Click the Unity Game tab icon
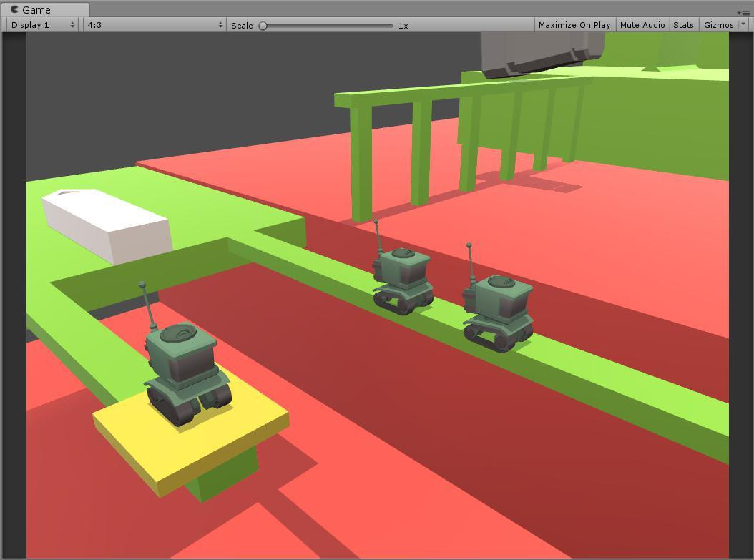Viewport: 754px width, 560px height. [x=14, y=9]
